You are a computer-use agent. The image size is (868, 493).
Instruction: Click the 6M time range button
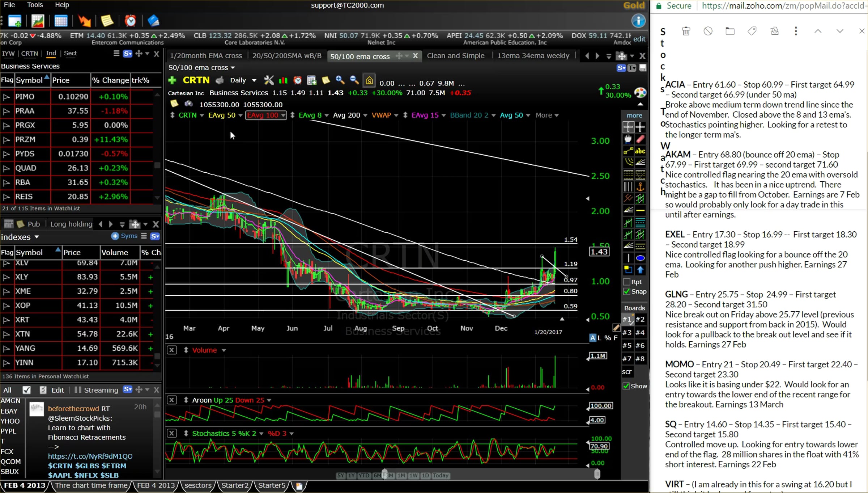376,476
